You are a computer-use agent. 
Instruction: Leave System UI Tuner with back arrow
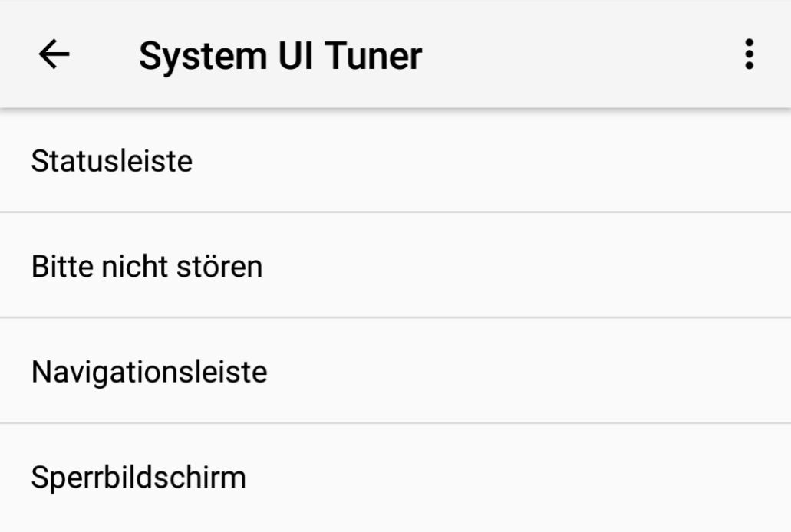pos(54,55)
